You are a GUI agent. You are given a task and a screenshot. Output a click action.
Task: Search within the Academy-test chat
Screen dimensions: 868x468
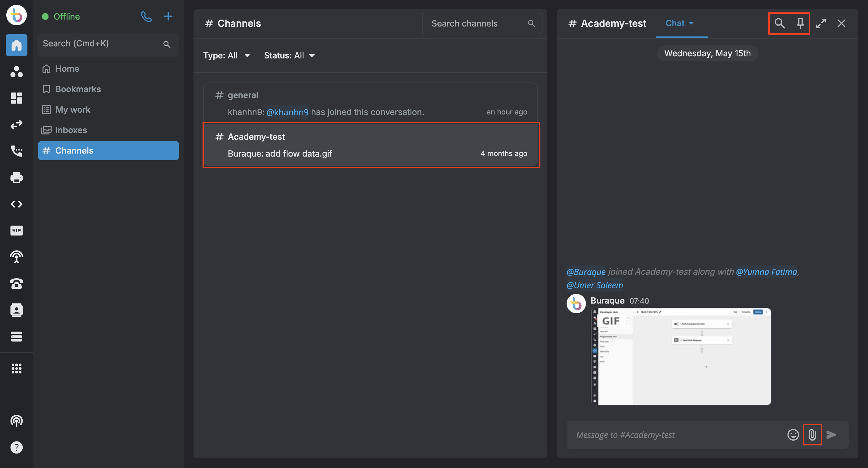(x=779, y=23)
